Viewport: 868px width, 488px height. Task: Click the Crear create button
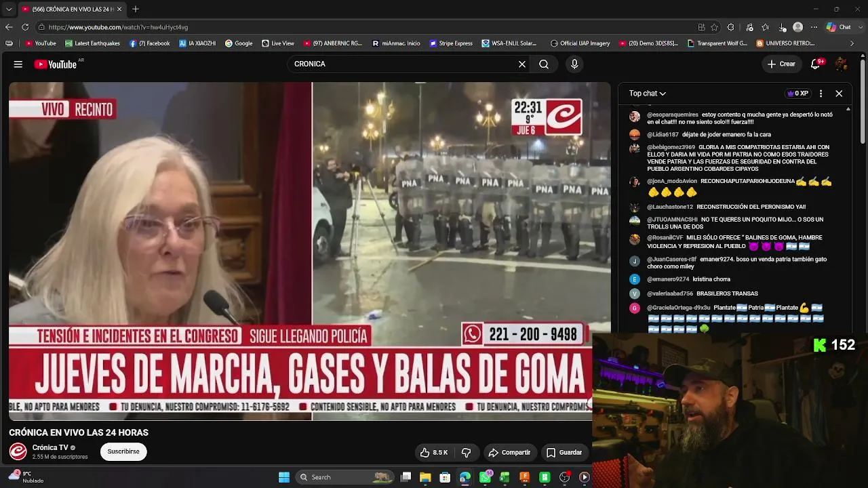[781, 64]
